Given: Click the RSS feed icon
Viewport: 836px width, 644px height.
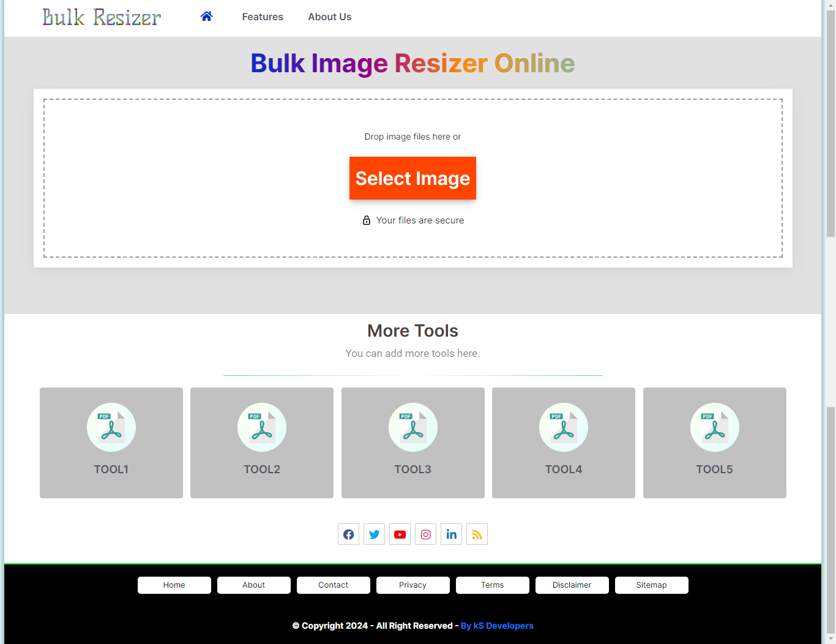Looking at the screenshot, I should click(477, 534).
